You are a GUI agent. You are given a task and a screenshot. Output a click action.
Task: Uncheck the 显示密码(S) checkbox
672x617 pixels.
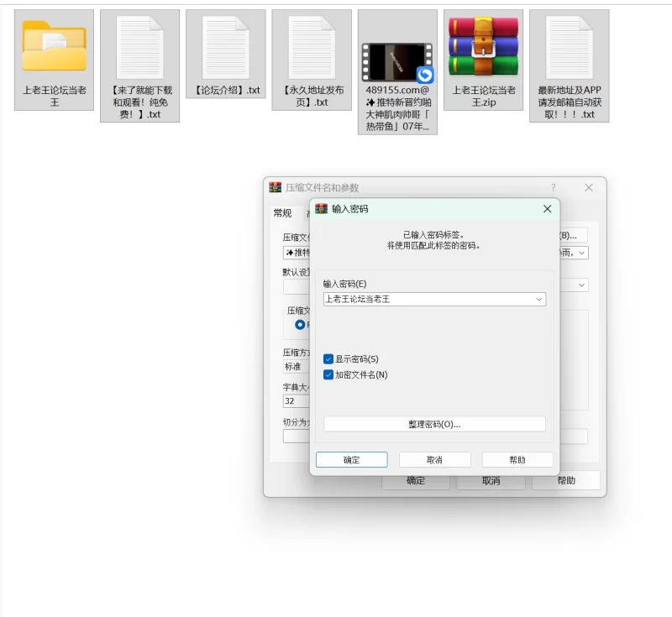coord(328,359)
